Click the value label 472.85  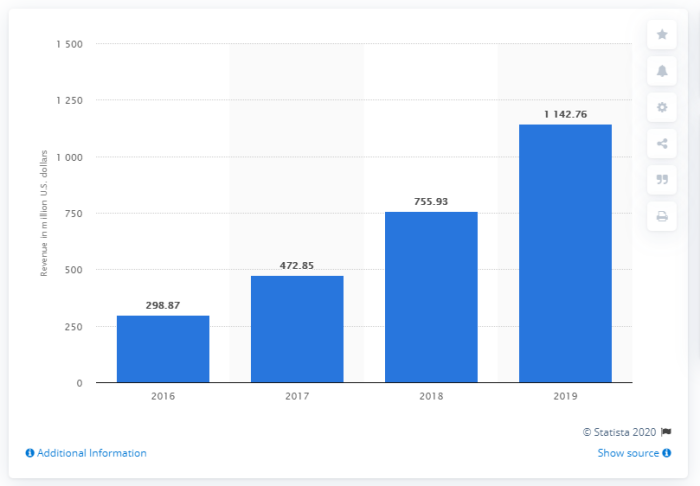coord(297,266)
